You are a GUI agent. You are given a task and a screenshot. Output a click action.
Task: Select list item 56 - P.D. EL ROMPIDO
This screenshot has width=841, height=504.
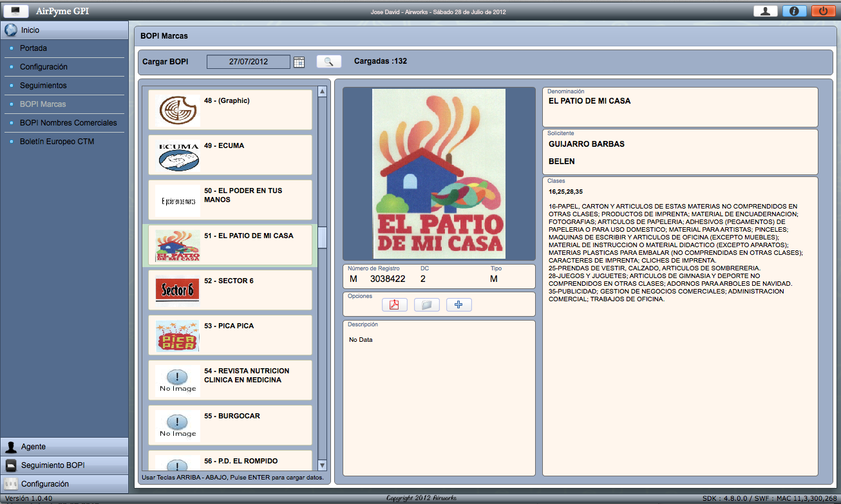coord(230,460)
